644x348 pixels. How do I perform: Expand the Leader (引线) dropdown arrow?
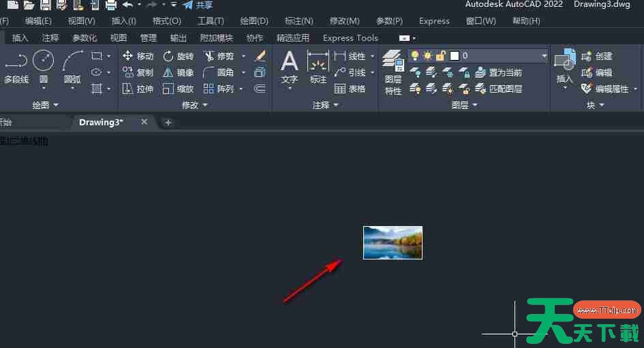(x=373, y=72)
